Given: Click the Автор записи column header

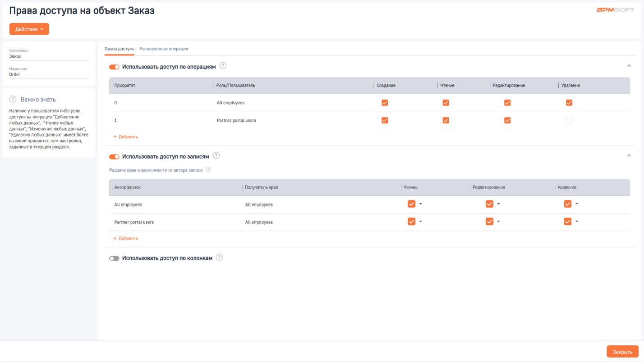Looking at the screenshot, I should coord(127,187).
